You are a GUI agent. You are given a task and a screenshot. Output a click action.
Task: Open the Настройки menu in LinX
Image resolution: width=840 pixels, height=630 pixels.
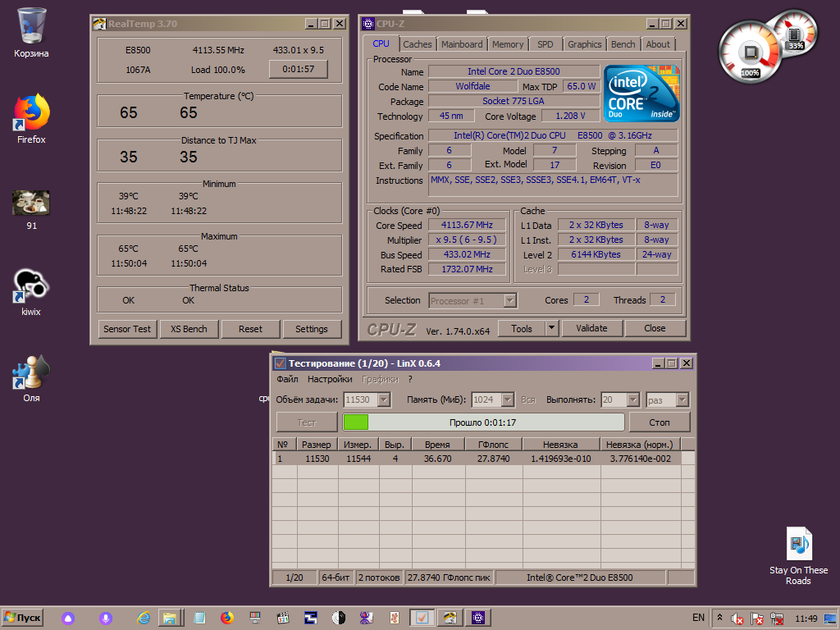[330, 379]
